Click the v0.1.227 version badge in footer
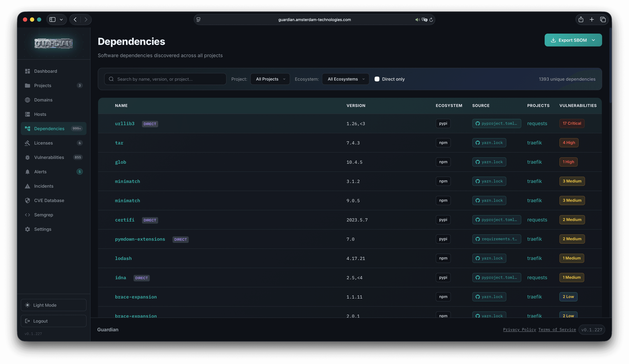The height and width of the screenshot is (364, 629). [x=591, y=330]
